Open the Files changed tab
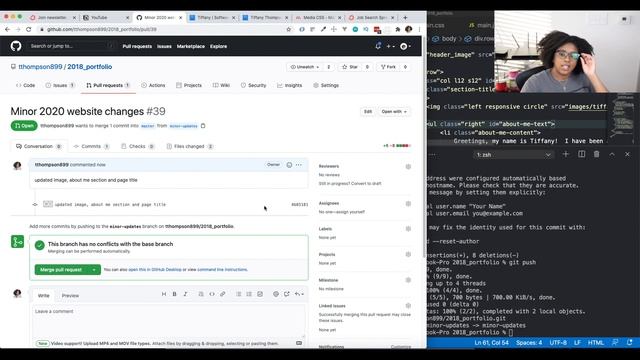The width and height of the screenshot is (640, 360). pyautogui.click(x=190, y=146)
